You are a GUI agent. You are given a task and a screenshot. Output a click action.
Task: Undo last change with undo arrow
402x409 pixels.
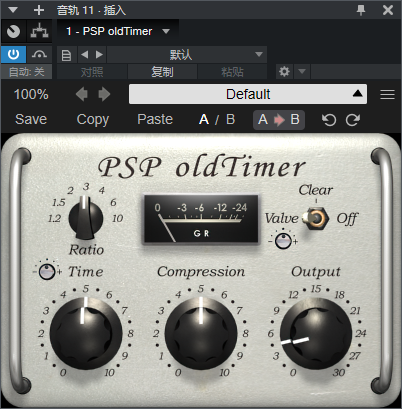pyautogui.click(x=329, y=120)
